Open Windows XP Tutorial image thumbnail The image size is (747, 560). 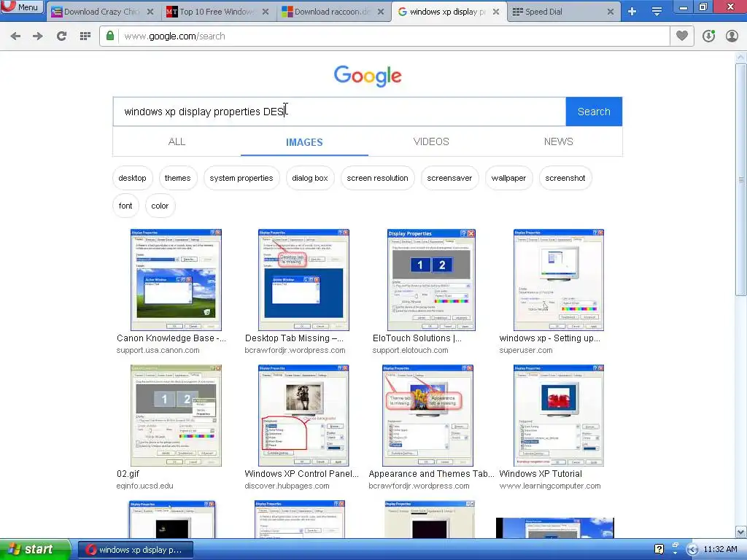[558, 416]
